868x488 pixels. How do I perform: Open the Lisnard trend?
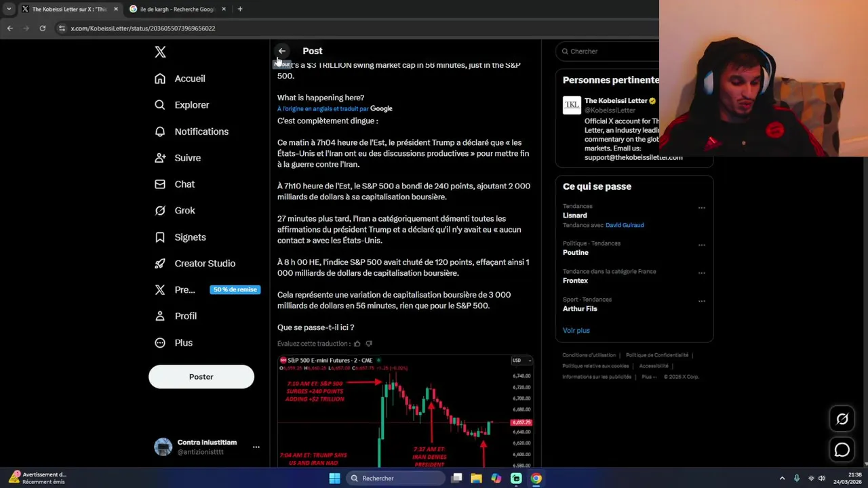575,216
